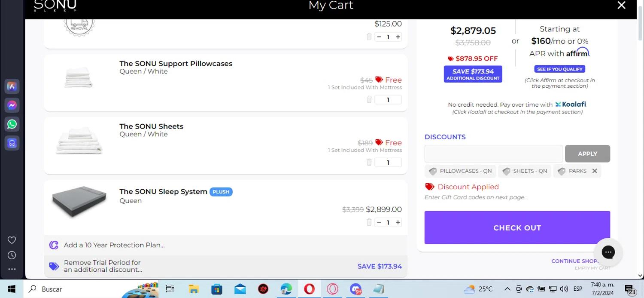Viewport: 644px width, 298px height.
Task: Open Messenger in Opera sidebar
Action: 12,105
